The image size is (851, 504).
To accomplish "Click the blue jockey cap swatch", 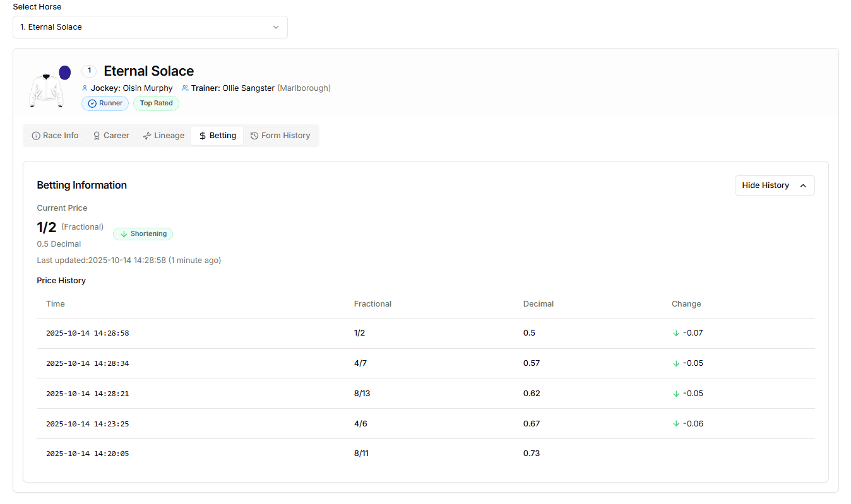I will point(64,73).
